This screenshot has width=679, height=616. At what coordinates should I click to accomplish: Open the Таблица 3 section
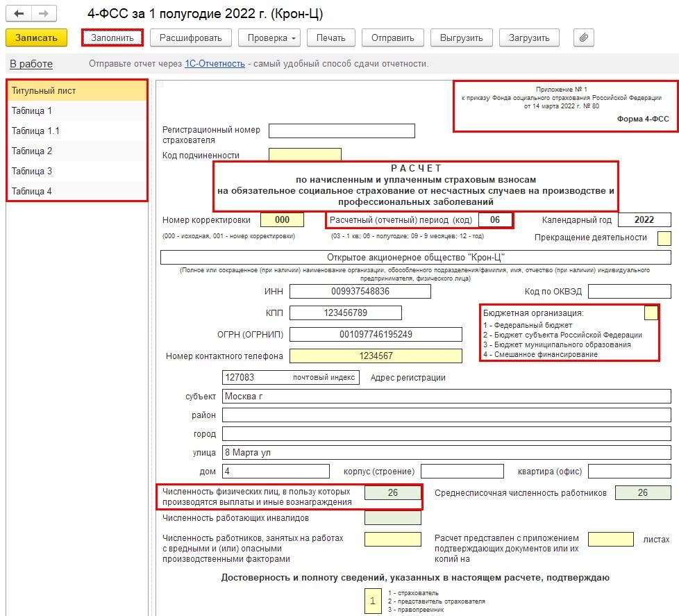point(76,171)
